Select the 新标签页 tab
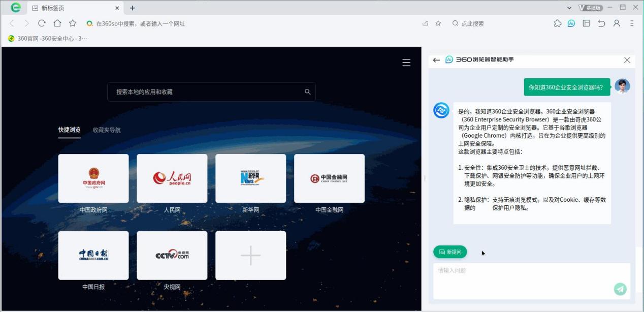This screenshot has width=644, height=312. pos(75,8)
